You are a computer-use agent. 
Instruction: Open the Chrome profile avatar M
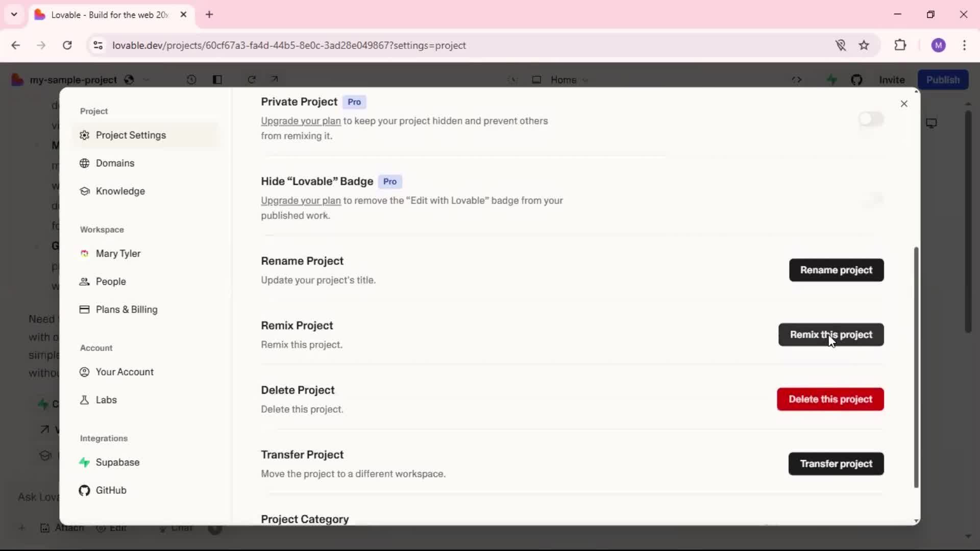pyautogui.click(x=938, y=45)
